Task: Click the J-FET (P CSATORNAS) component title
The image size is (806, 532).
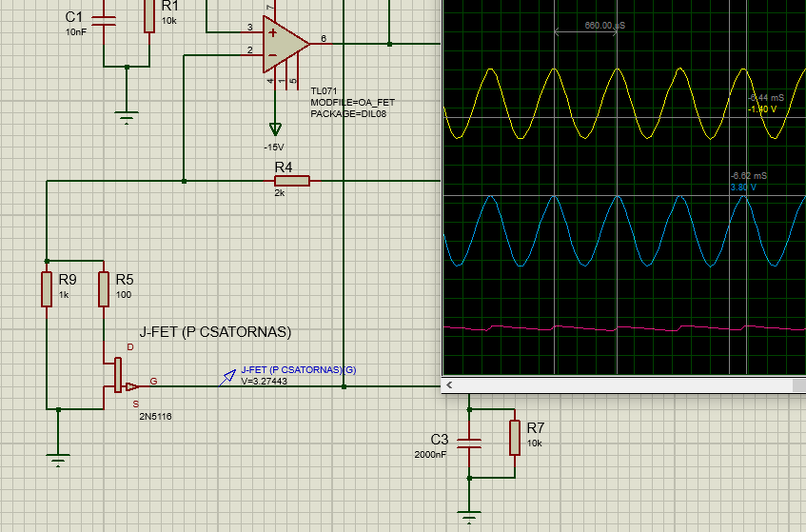Action: click(215, 332)
